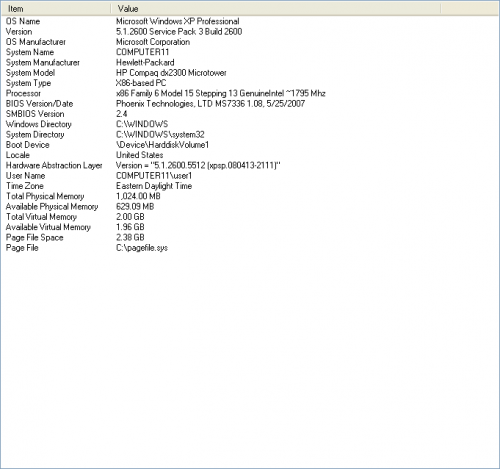
Task: Select the Time Zone row label
Action: point(25,186)
